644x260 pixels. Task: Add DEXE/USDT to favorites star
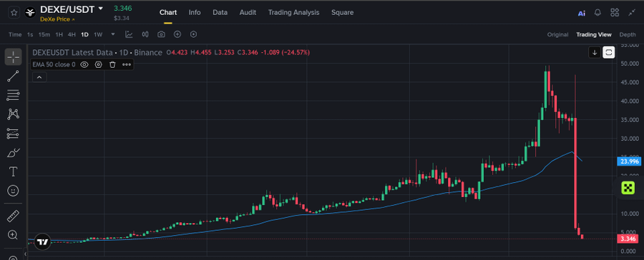tap(14, 13)
